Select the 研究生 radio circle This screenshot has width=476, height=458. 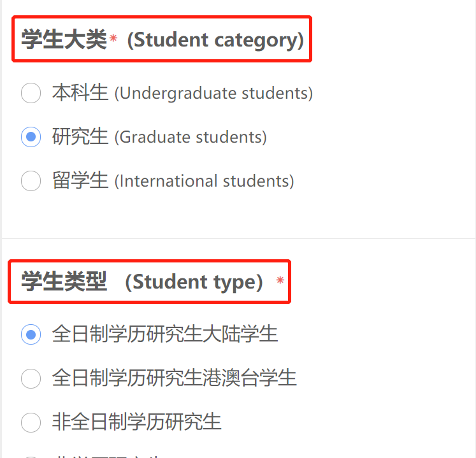click(x=31, y=137)
